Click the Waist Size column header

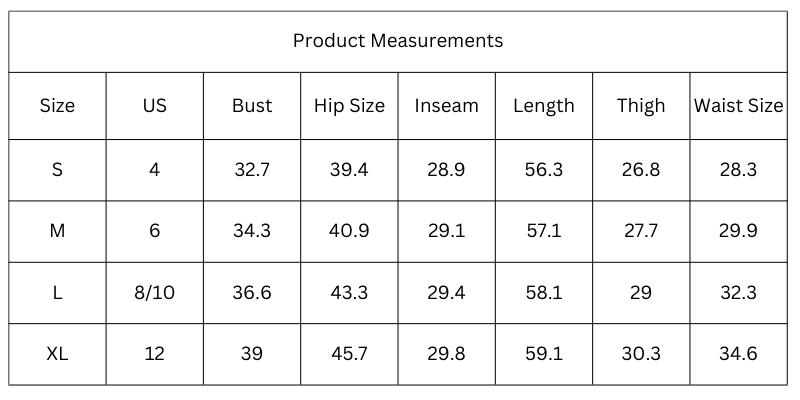738,106
